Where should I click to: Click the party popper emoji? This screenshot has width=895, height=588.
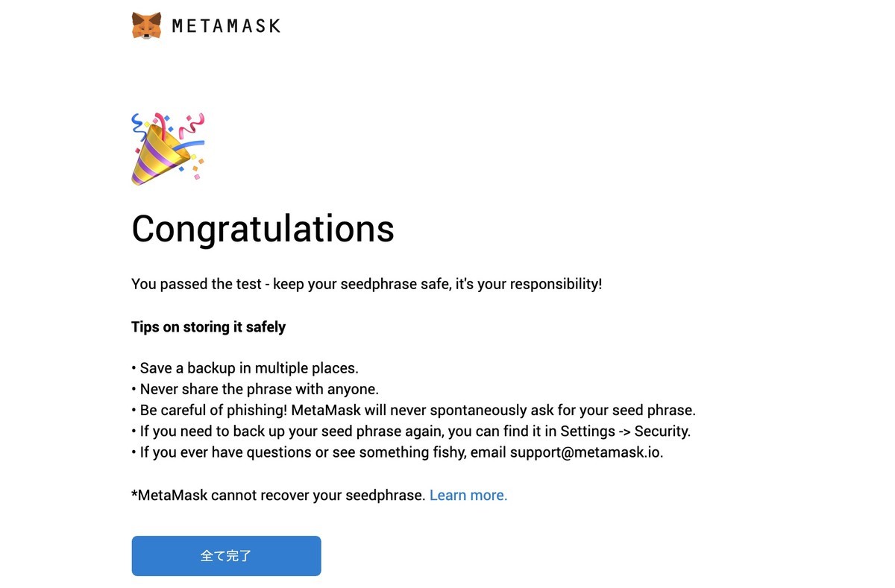point(168,148)
